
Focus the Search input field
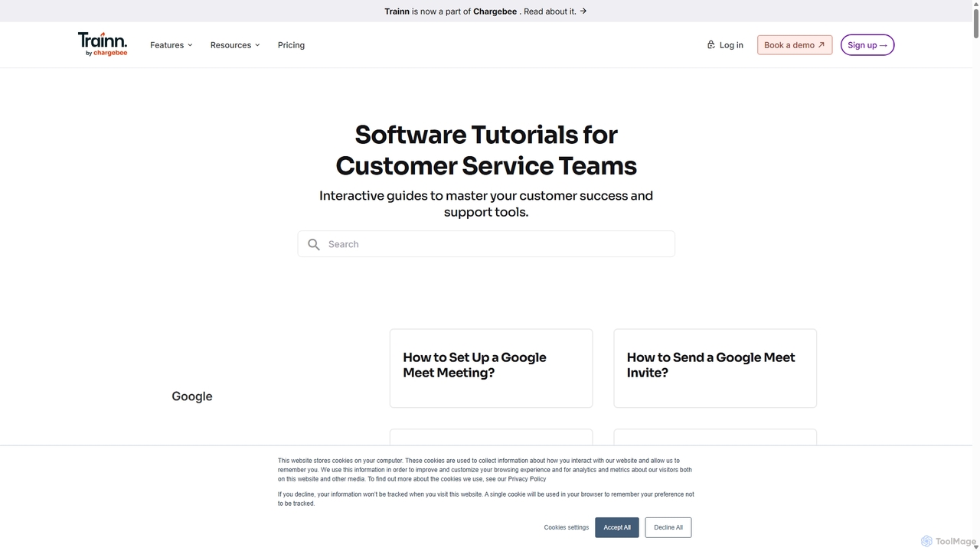[486, 244]
